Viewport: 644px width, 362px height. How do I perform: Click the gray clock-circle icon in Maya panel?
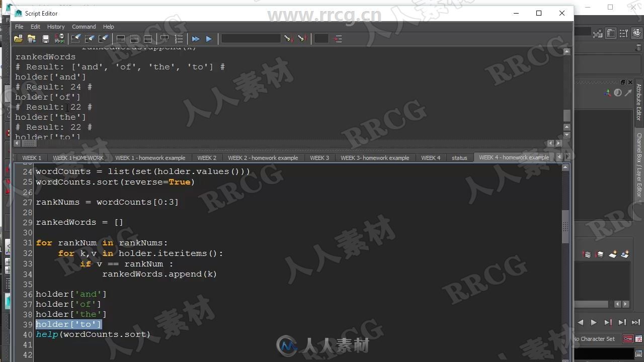pos(618,93)
